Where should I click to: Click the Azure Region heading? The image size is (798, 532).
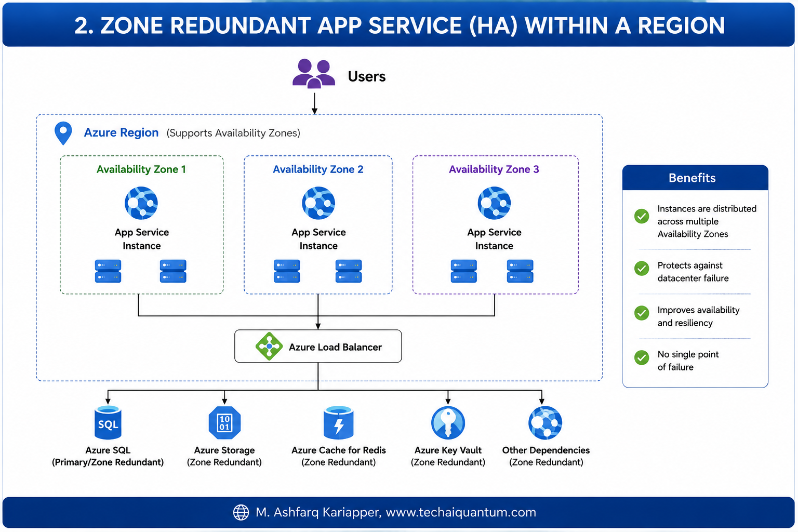[121, 133]
